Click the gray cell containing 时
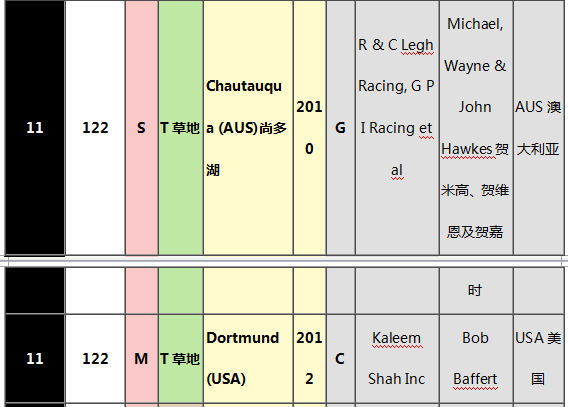Image resolution: width=568 pixels, height=407 pixels. pyautogui.click(x=476, y=290)
